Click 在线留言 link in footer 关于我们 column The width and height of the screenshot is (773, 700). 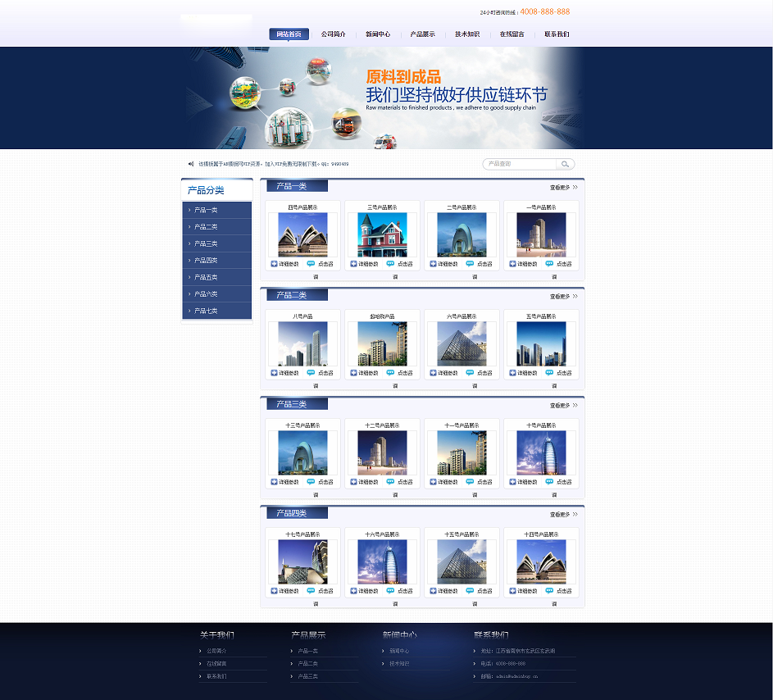tap(216, 664)
